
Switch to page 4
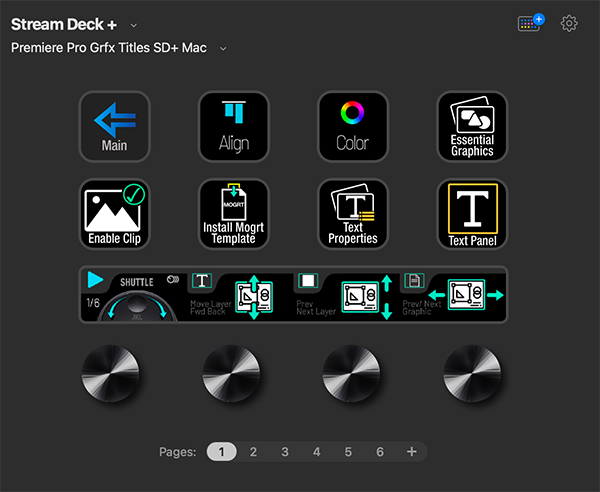pyautogui.click(x=316, y=452)
